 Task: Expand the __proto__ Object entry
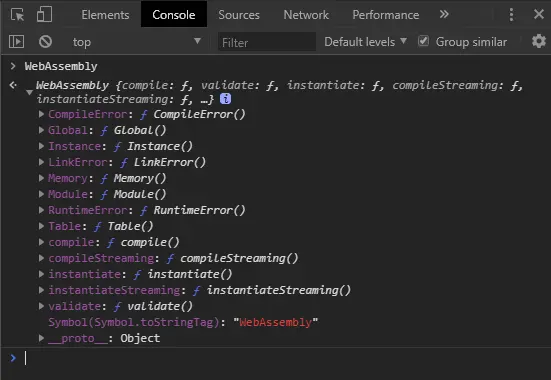tap(41, 338)
